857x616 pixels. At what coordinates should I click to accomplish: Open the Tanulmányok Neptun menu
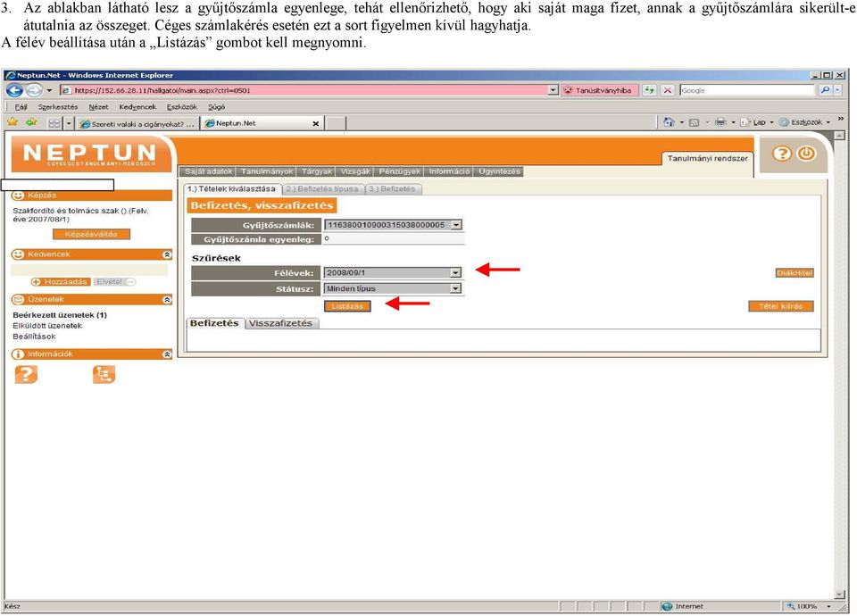[267, 171]
